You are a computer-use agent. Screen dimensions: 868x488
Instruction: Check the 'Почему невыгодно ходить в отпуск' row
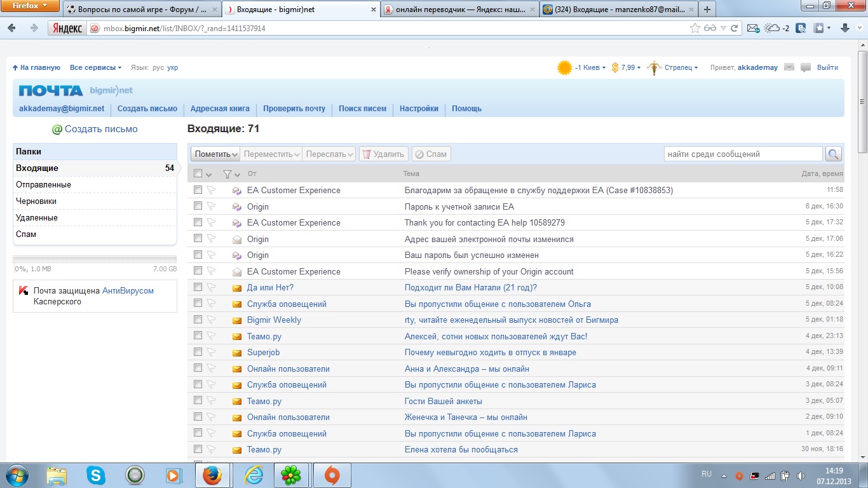pyautogui.click(x=198, y=352)
